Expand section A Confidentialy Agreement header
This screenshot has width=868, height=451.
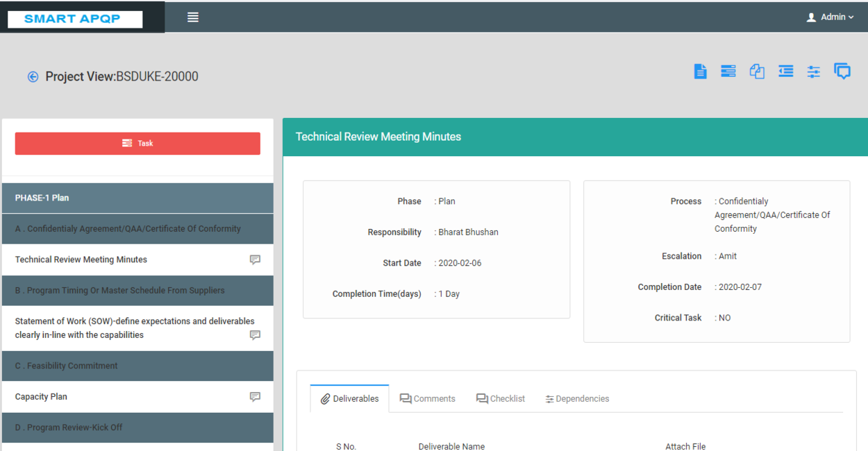tap(137, 229)
